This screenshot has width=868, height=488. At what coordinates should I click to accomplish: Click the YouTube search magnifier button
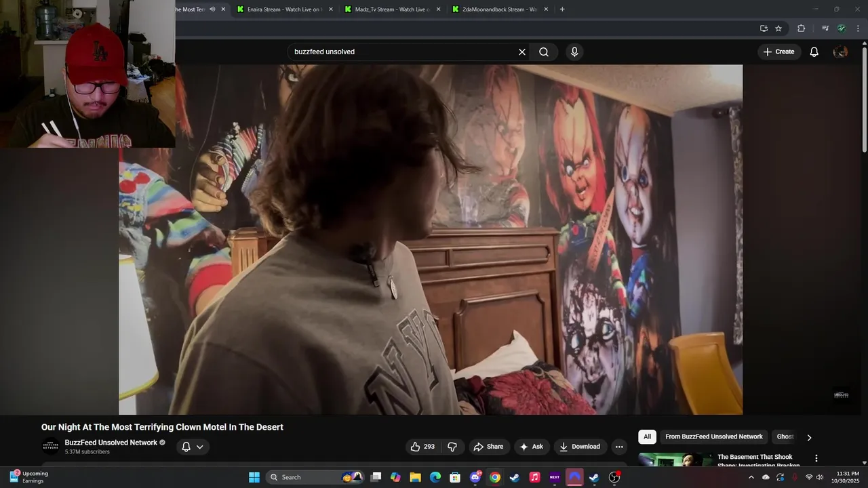coord(544,52)
